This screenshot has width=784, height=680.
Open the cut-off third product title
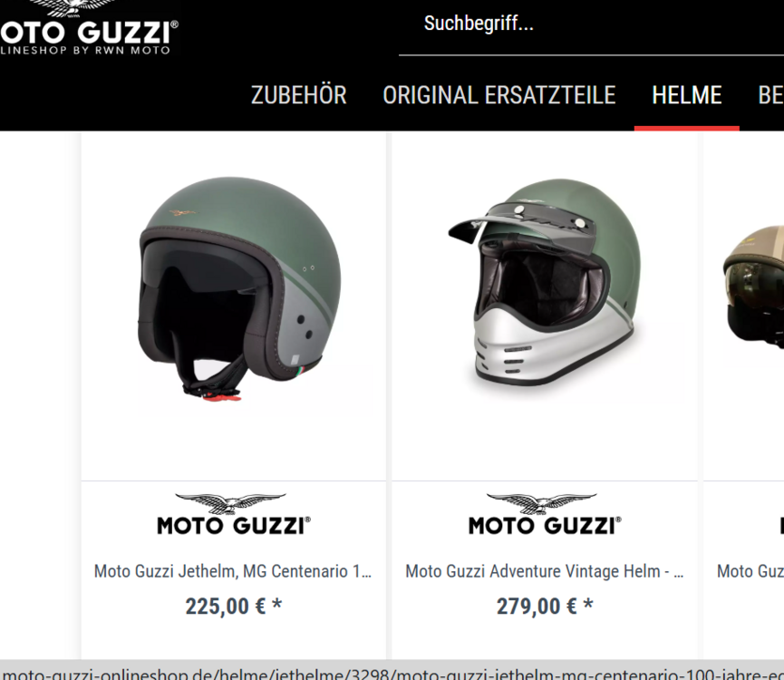tap(750, 571)
